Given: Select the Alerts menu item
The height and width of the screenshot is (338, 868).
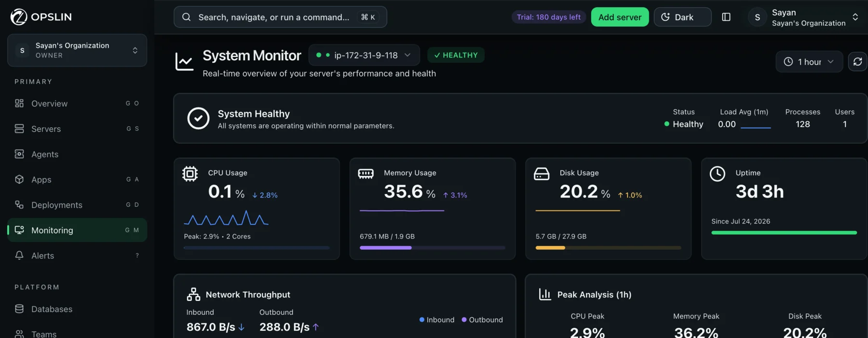Looking at the screenshot, I should click(77, 255).
